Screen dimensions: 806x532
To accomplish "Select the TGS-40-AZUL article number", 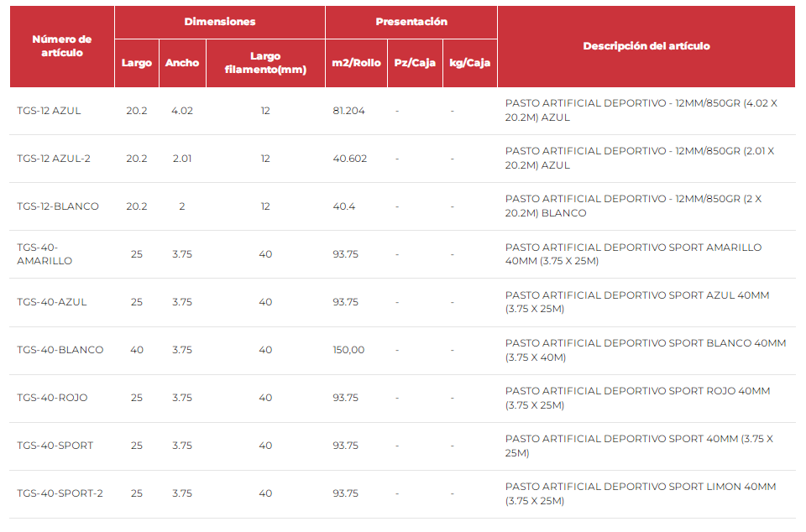I will pos(52,302).
